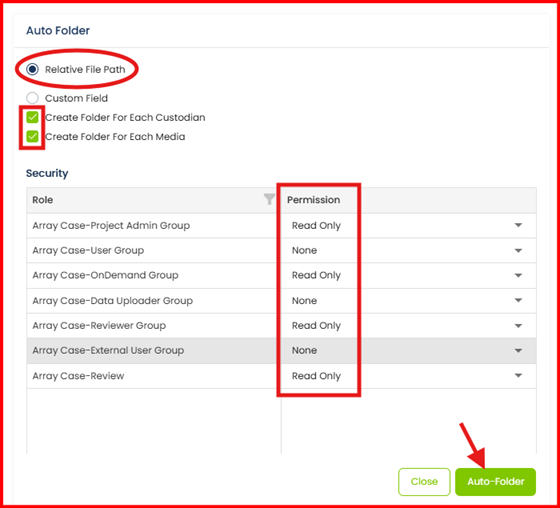Select the Array Case-Review role row
560x508 pixels.
[281, 376]
